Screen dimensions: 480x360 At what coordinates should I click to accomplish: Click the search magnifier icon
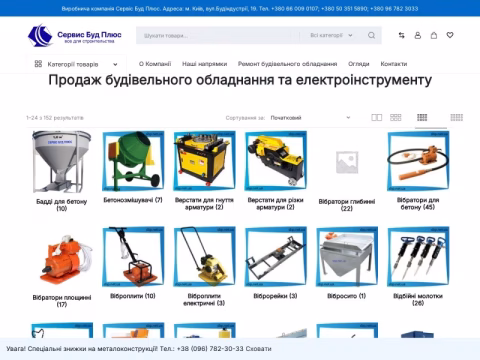pyautogui.click(x=371, y=35)
